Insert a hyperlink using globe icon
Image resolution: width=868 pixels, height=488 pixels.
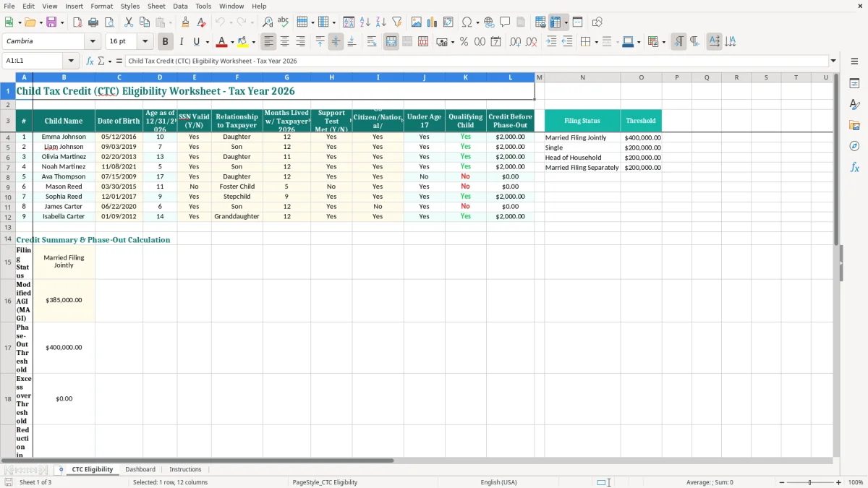[x=489, y=22]
